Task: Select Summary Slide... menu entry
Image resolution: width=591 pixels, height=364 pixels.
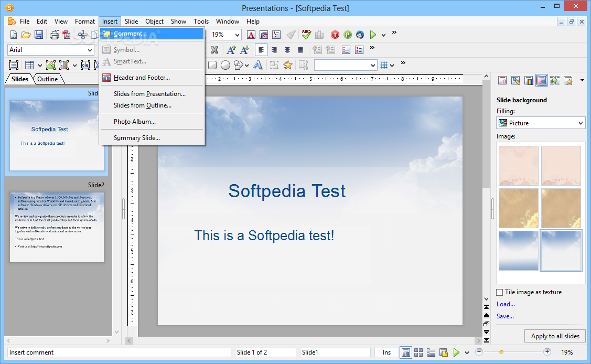Action: point(152,138)
